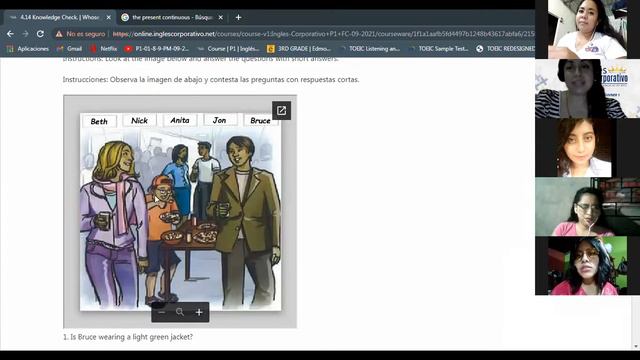Switch to the 4.14 Knowledge Check tab
Screen dimensions: 640x360
[x=60, y=18]
